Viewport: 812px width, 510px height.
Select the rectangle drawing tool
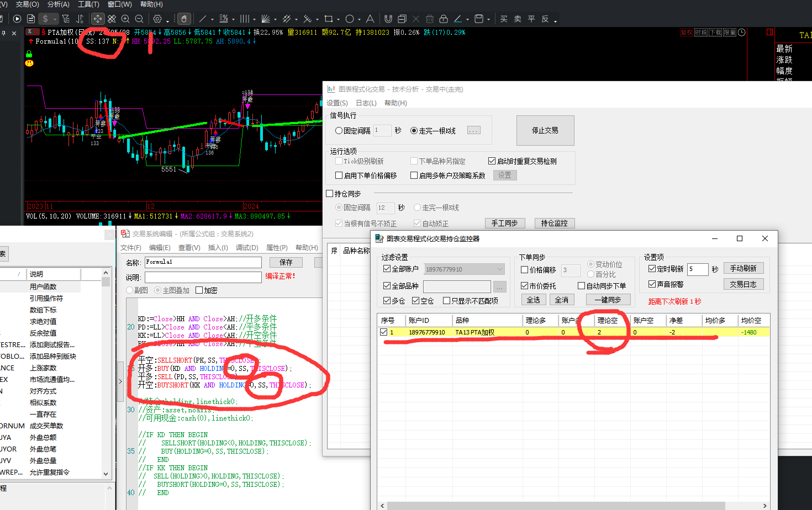click(329, 19)
